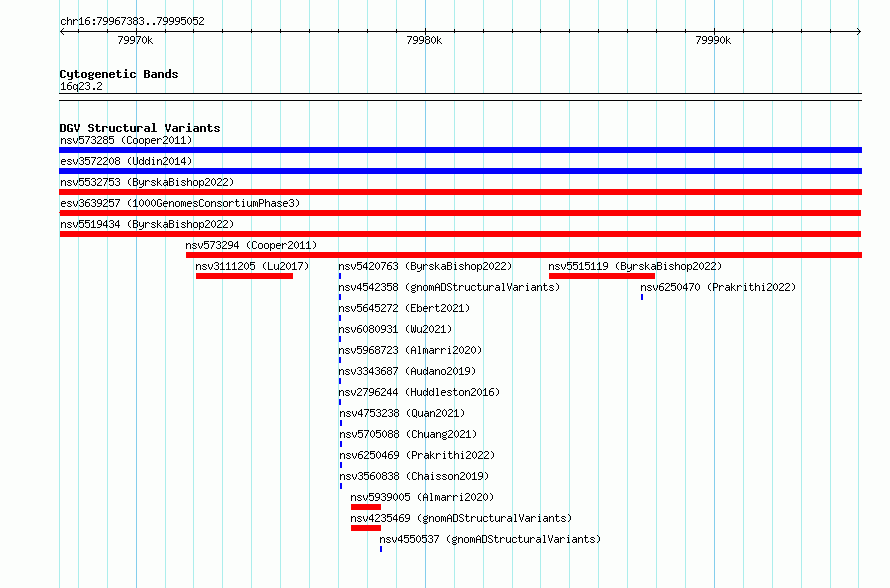
Task: Click nsv4550537 (gnomADStructuralVariants) label
Action: coord(490,539)
